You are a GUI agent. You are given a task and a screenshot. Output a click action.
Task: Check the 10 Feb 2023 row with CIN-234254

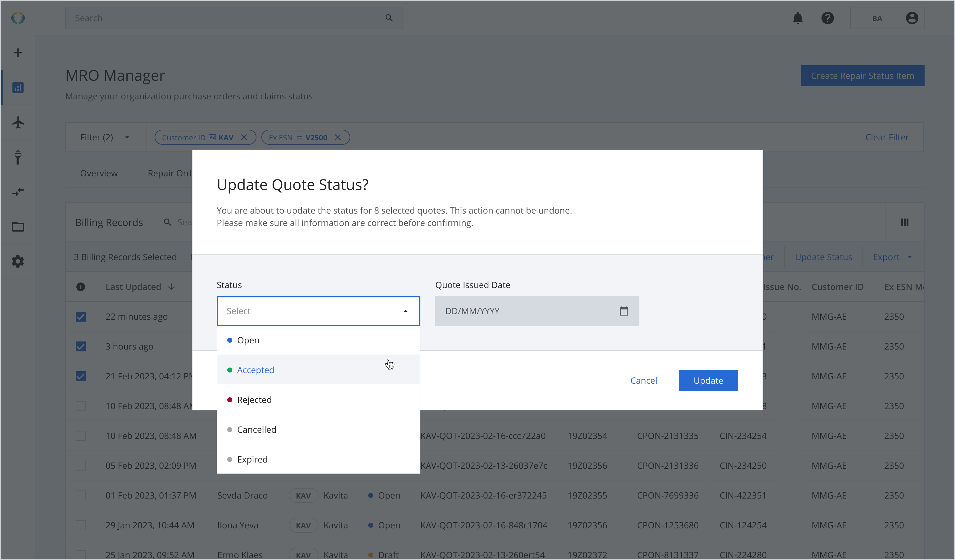[x=81, y=436]
